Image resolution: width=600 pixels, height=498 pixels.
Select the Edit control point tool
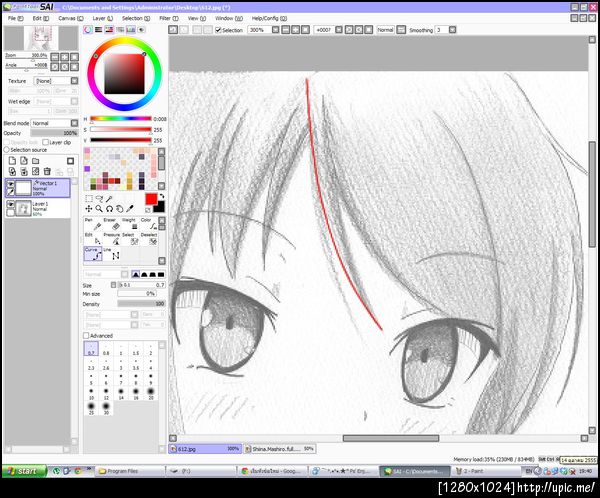pyautogui.click(x=93, y=239)
